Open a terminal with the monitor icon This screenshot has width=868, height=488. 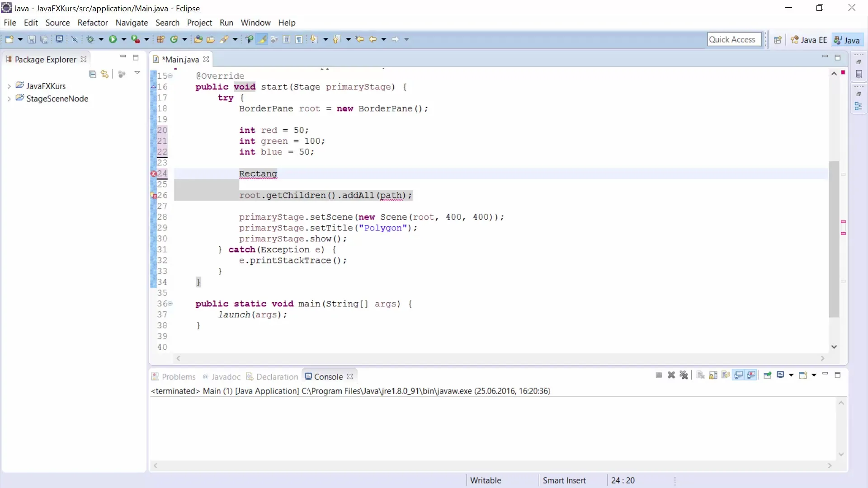pyautogui.click(x=59, y=39)
